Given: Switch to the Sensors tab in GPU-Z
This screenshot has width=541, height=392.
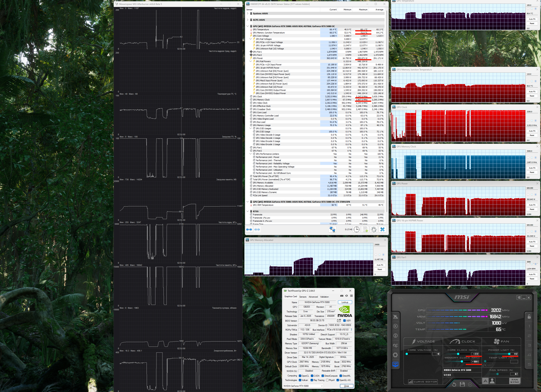Looking at the screenshot, I should (x=303, y=297).
